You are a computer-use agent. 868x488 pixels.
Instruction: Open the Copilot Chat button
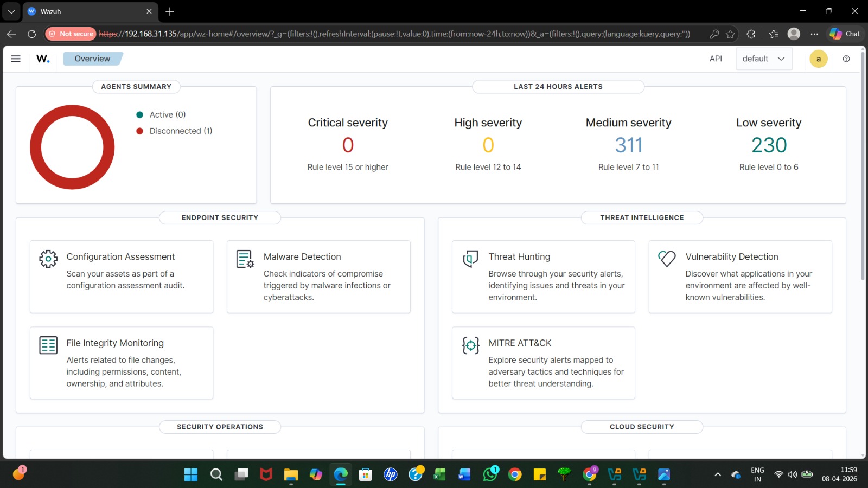coord(844,34)
